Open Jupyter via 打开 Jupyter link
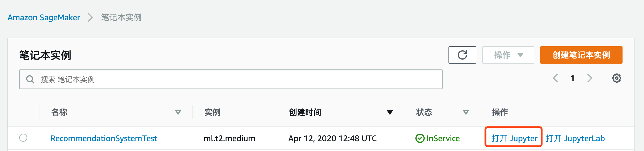The height and width of the screenshot is (151, 644). pyautogui.click(x=514, y=138)
